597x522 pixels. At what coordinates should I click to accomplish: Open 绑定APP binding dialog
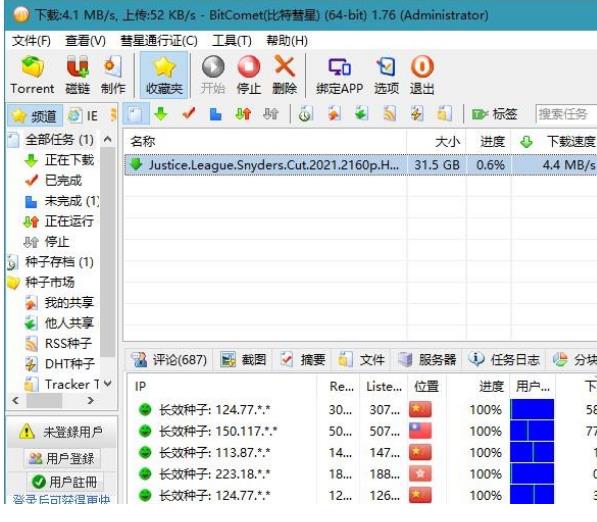click(x=339, y=75)
